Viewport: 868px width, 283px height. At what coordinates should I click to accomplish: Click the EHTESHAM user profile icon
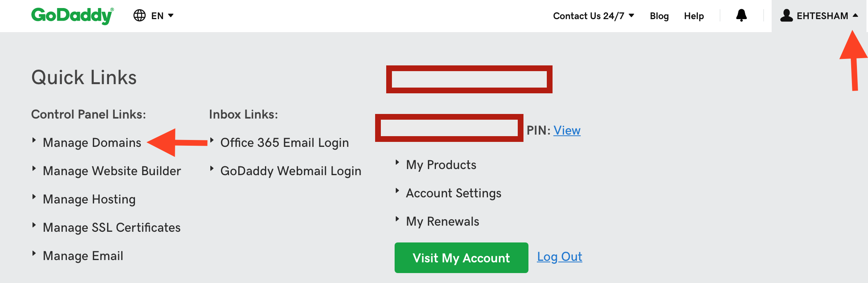pyautogui.click(x=786, y=16)
